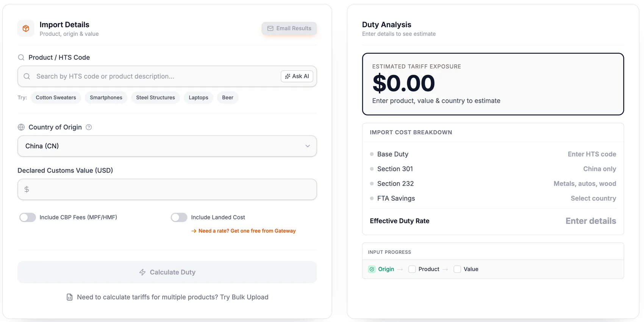Toggle Include CBP Fees switch
This screenshot has height=322, width=644.
tap(28, 217)
